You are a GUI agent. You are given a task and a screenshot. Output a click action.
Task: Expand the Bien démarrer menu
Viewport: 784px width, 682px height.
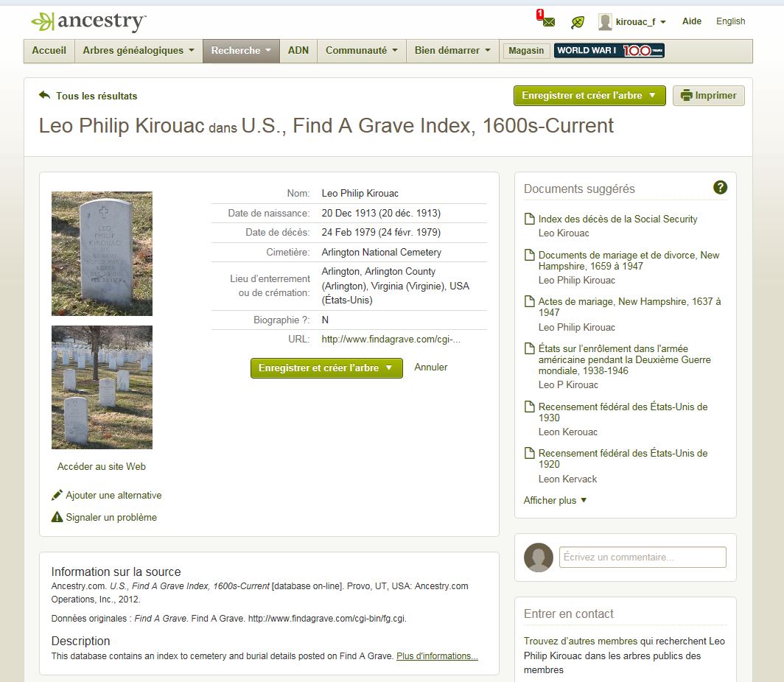[x=452, y=51]
